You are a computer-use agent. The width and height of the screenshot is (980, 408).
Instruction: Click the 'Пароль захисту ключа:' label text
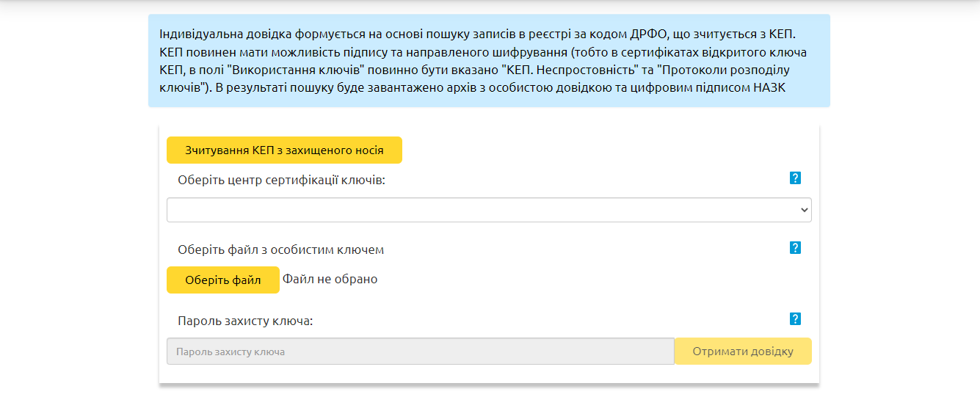pos(245,321)
